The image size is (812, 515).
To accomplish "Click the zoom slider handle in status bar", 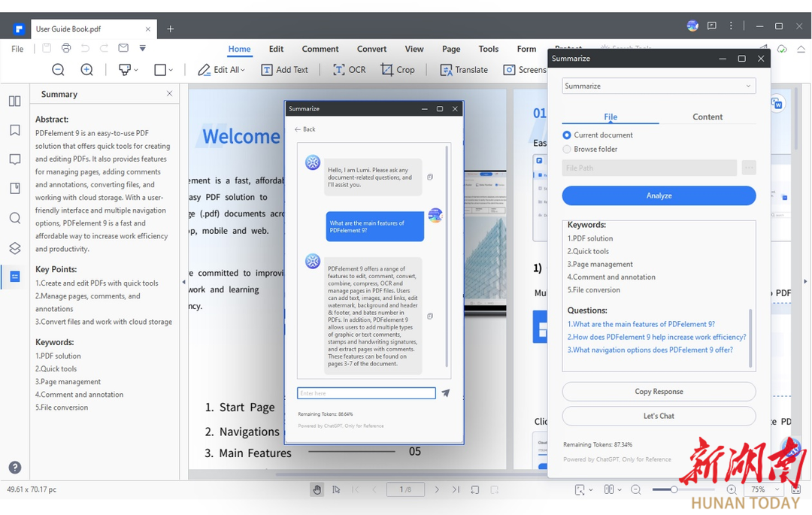I will 674,489.
